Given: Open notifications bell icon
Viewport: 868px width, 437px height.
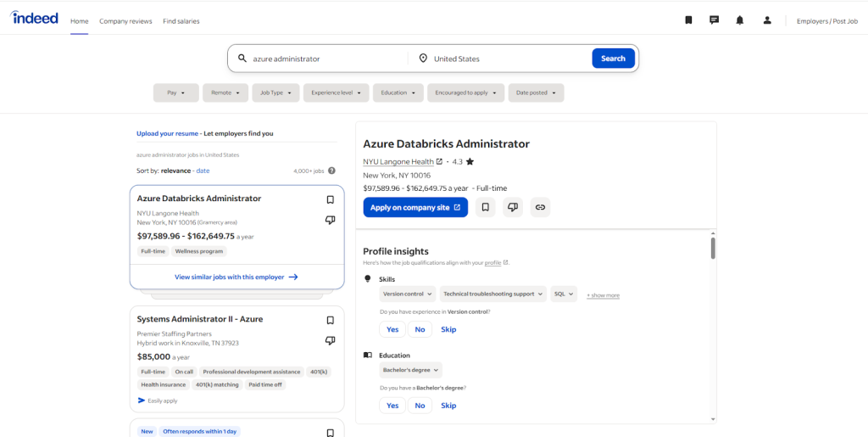Looking at the screenshot, I should tap(739, 20).
